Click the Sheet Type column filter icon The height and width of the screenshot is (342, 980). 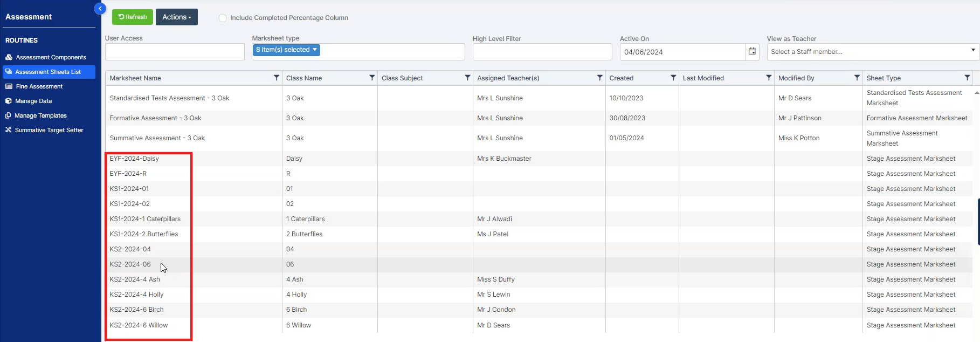point(967,78)
